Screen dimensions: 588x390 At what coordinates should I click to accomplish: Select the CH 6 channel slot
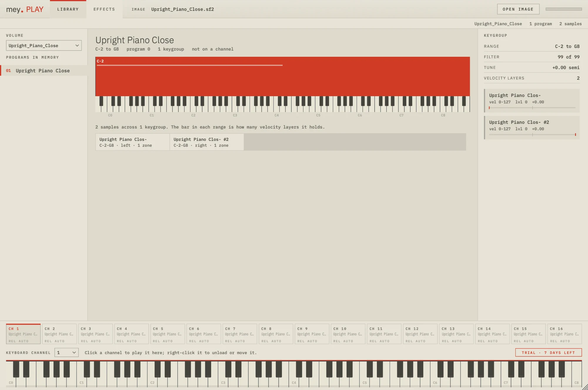(x=204, y=334)
